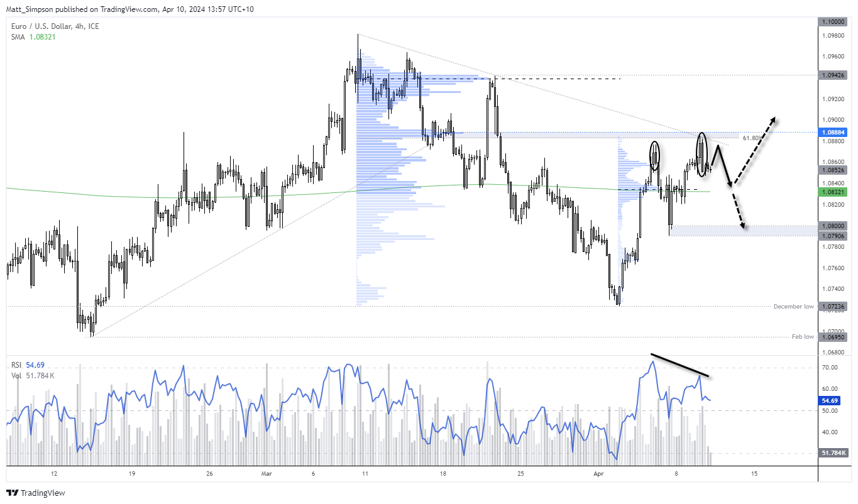Click the RSI 70.00 axis level
Screen dimensions: 858x504
[830, 368]
